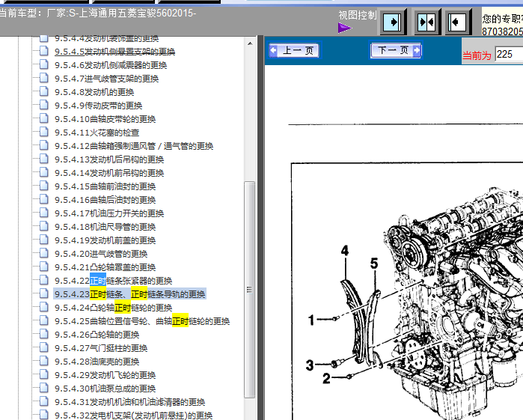This screenshot has height=420, width=523.
Task: Open 9.5.4.9传动皮带的更换
Action: pyautogui.click(x=99, y=106)
